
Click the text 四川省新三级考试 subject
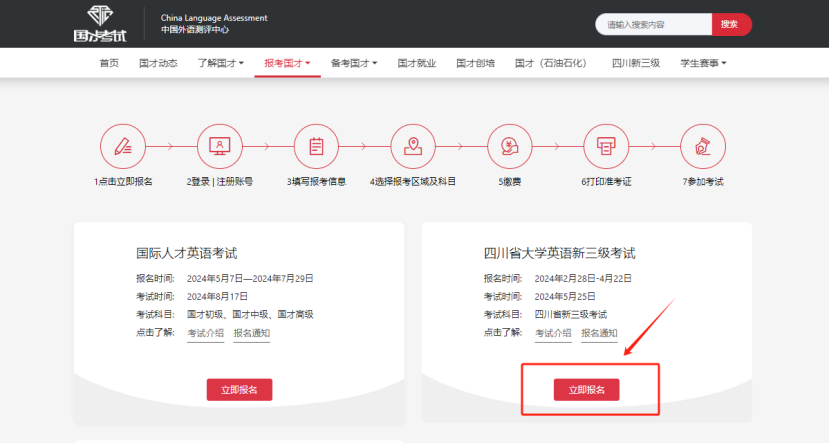pyautogui.click(x=571, y=314)
